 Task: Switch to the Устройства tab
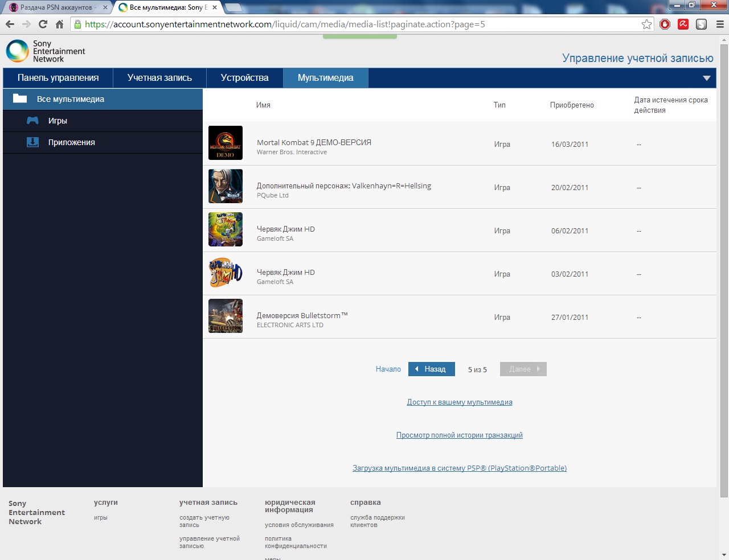pos(244,78)
